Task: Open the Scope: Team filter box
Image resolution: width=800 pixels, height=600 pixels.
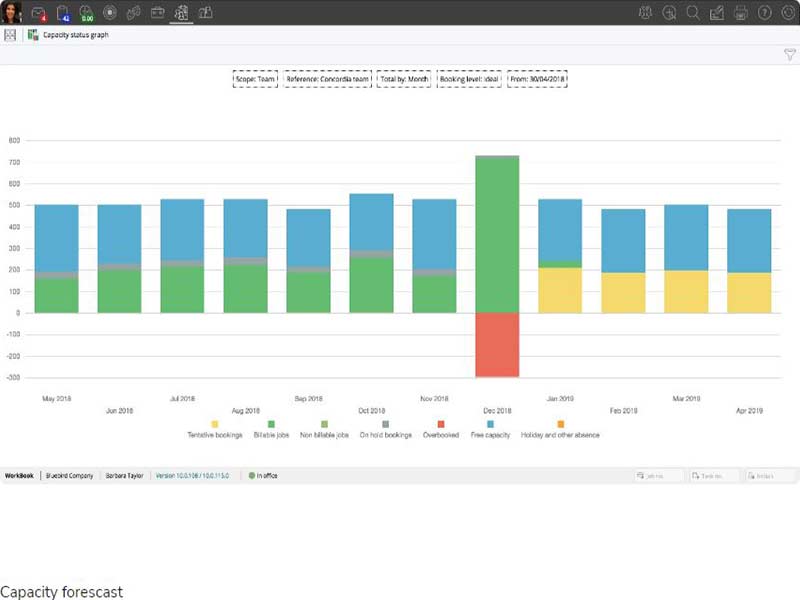Action: 255,78
